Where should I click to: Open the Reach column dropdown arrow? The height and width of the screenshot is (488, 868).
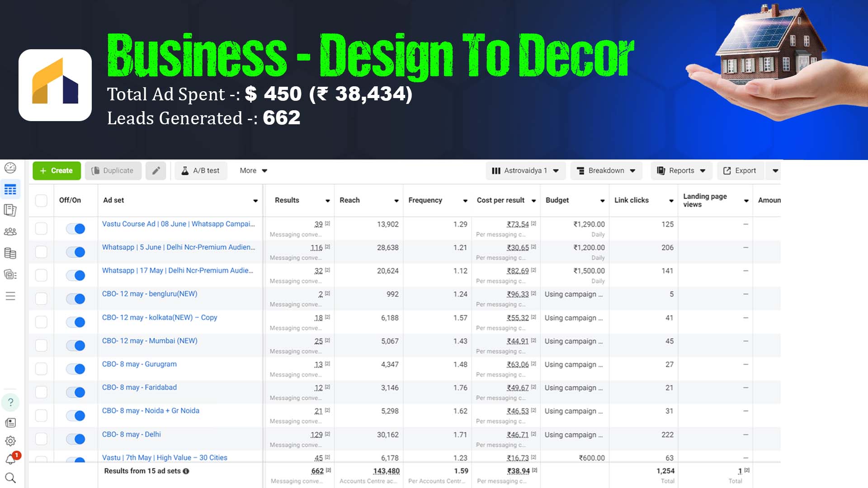point(396,201)
